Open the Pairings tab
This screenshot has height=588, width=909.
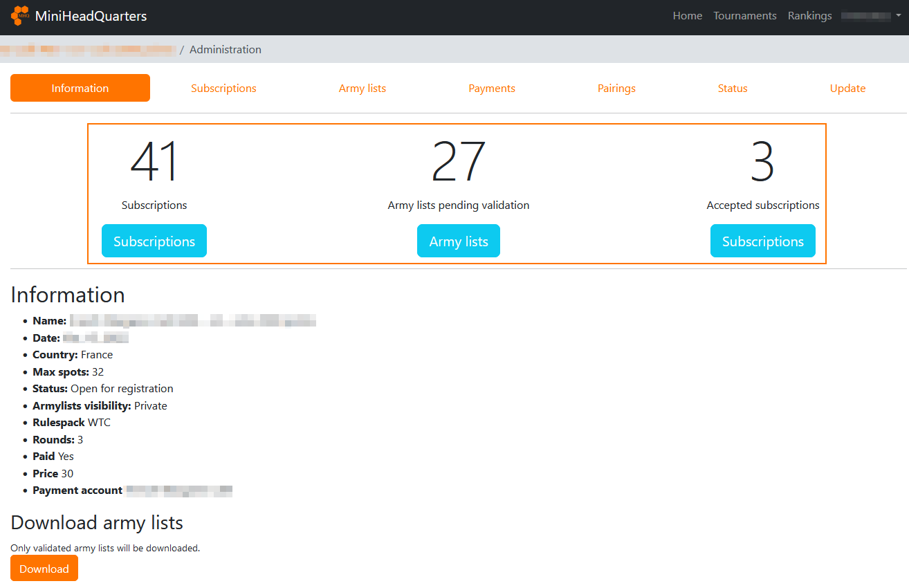616,89
